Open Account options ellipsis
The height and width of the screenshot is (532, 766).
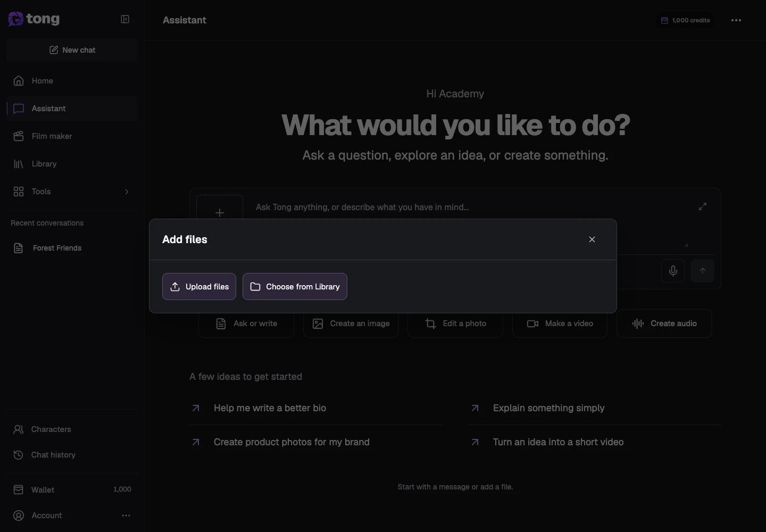point(126,516)
